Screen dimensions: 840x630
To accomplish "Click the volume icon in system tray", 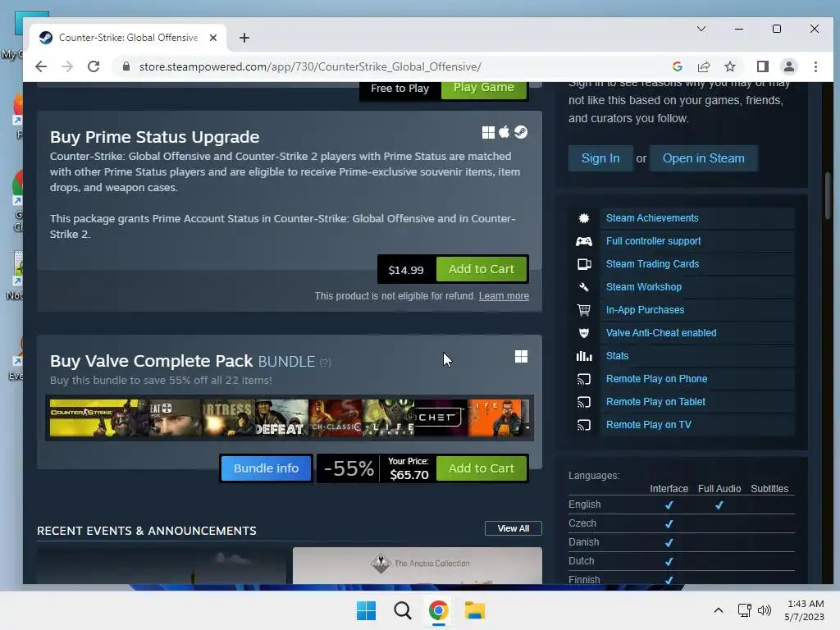I will (765, 610).
